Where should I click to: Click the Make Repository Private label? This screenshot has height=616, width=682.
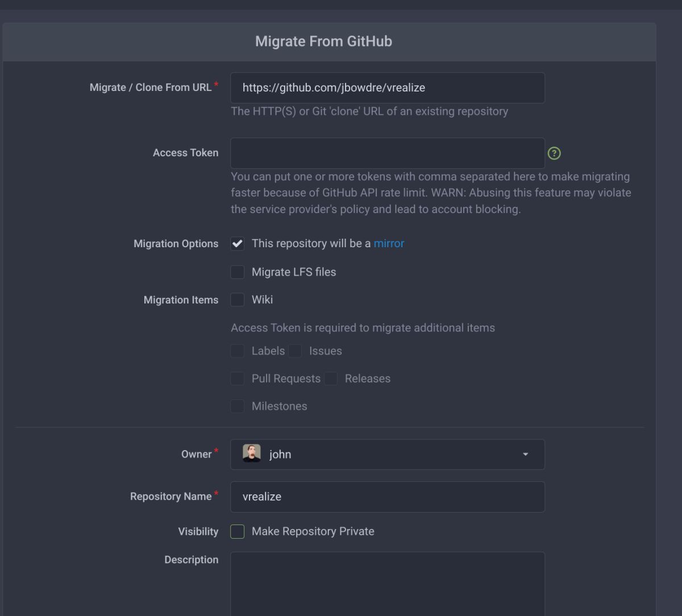313,531
